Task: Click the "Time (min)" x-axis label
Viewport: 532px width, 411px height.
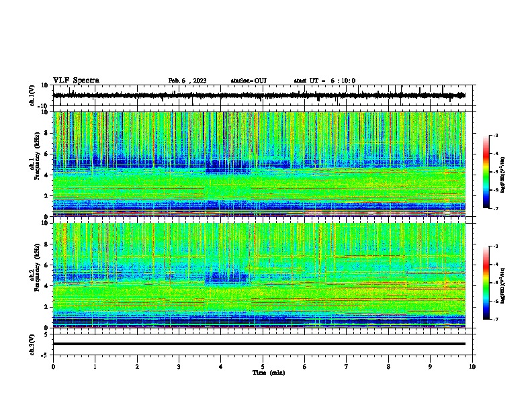Action: click(x=269, y=373)
